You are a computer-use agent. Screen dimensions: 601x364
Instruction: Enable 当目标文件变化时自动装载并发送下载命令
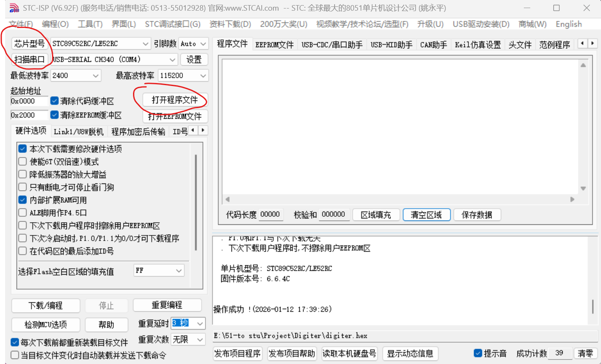pyautogui.click(x=15, y=355)
